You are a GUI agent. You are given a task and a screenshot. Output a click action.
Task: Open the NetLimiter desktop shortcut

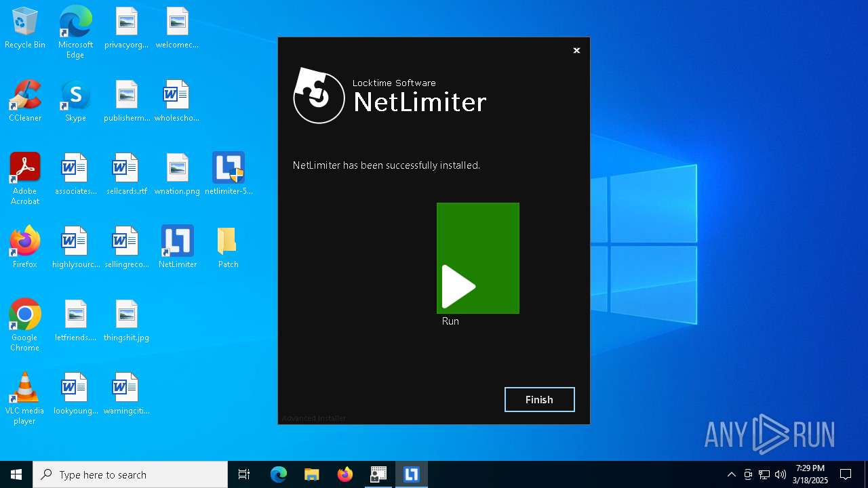(x=177, y=248)
